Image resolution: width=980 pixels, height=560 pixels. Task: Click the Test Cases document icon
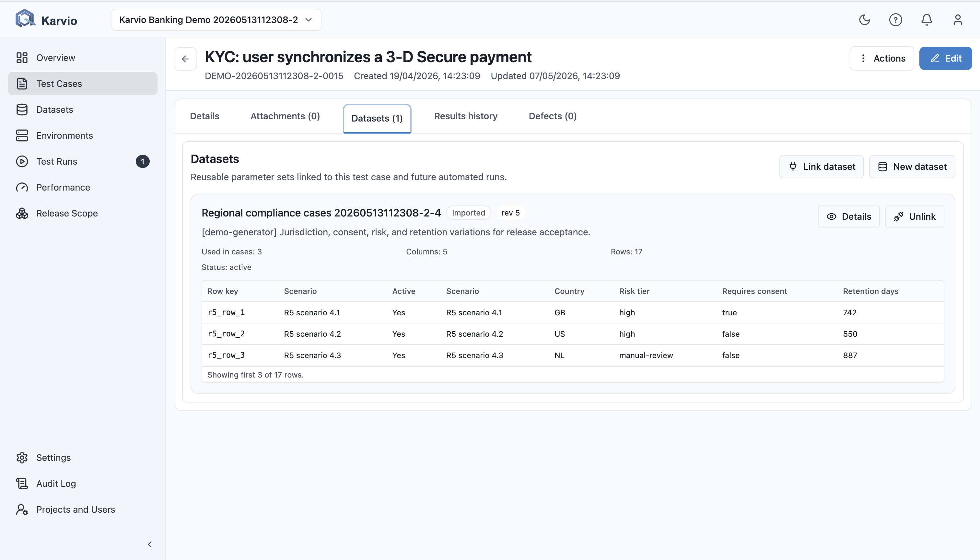point(22,84)
